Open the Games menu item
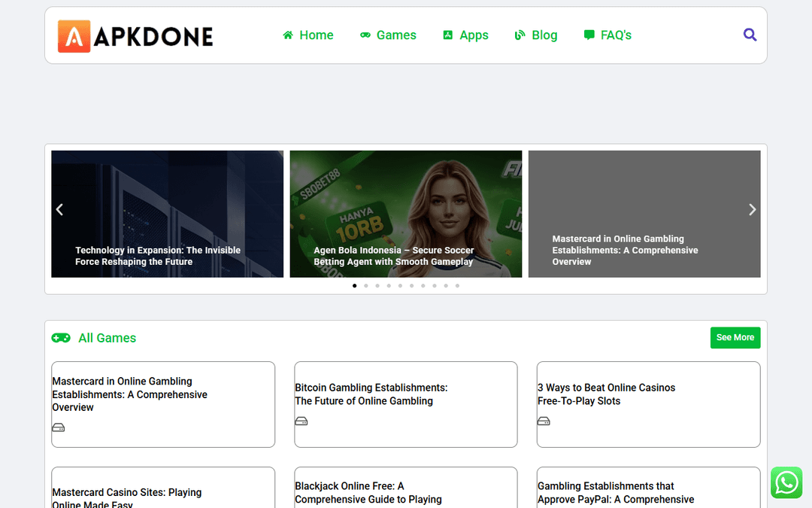 click(389, 35)
